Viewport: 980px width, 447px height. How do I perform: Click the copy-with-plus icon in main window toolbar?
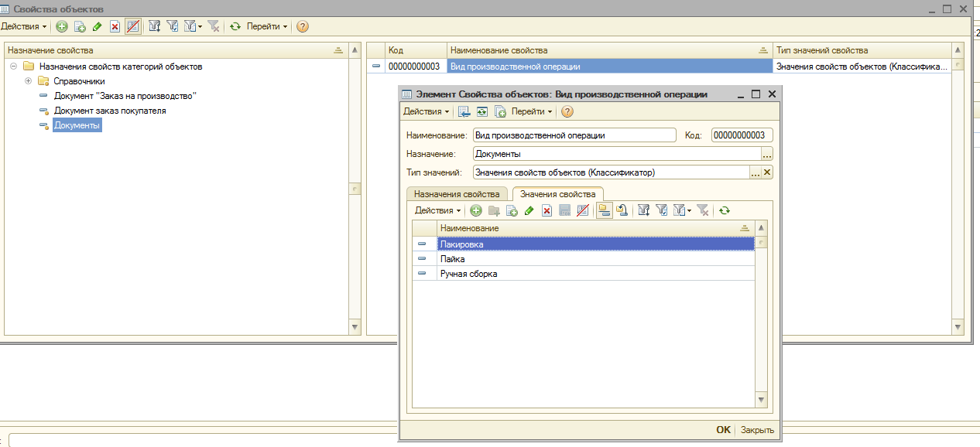tap(79, 26)
